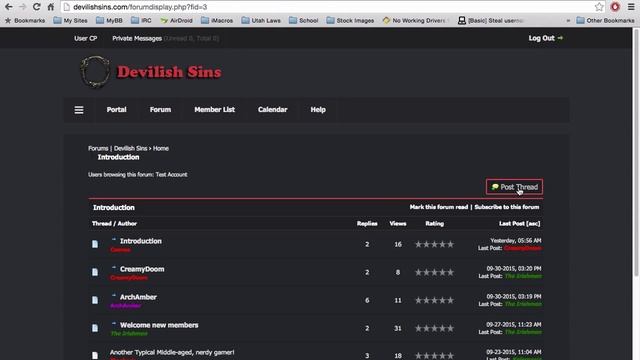Open the browser home icon
640x360 pixels.
coord(51,7)
